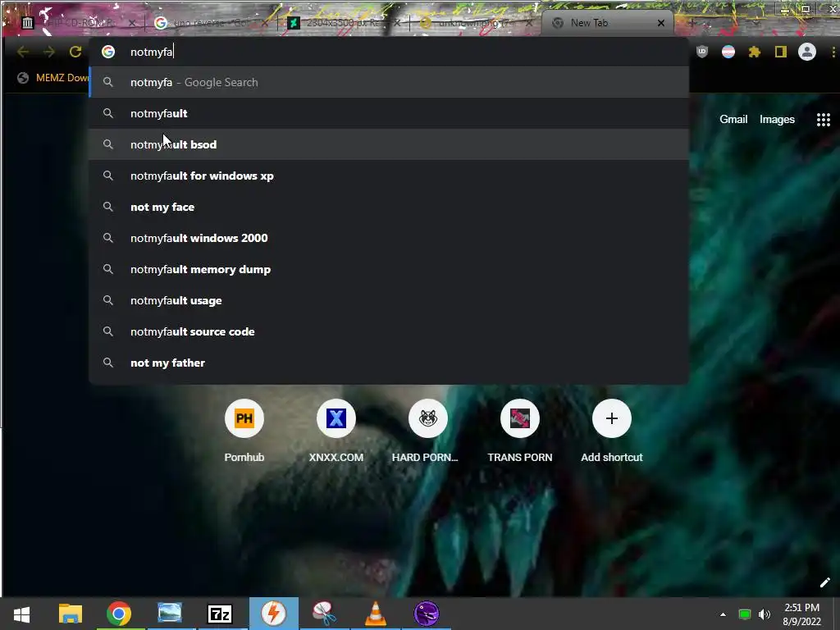The image size is (840, 630).
Task: Close the unknown.png tab
Action: (x=529, y=23)
